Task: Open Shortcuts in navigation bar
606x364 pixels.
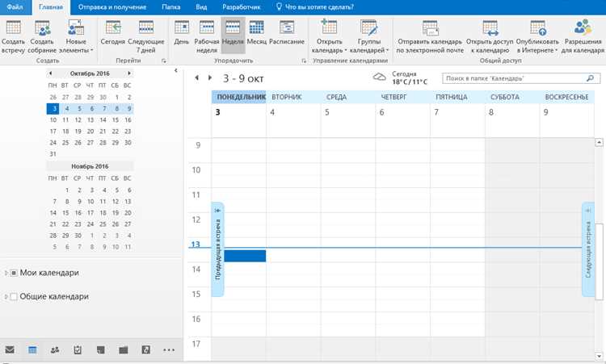Action: tap(145, 349)
